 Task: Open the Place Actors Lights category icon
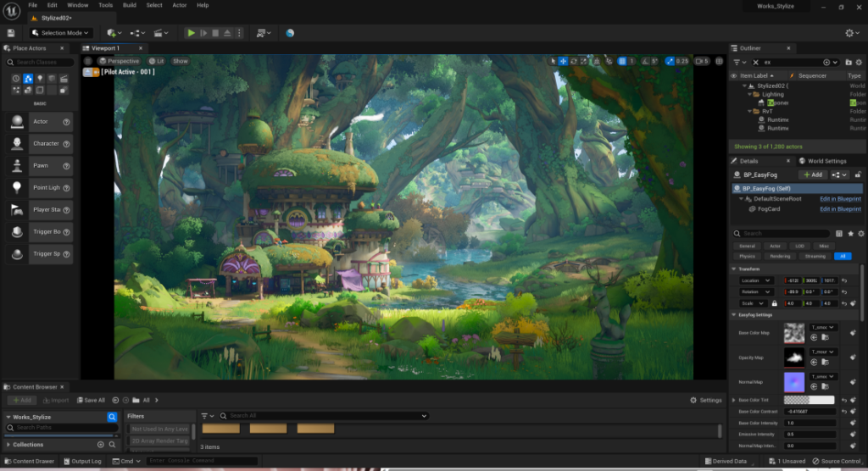[x=40, y=79]
